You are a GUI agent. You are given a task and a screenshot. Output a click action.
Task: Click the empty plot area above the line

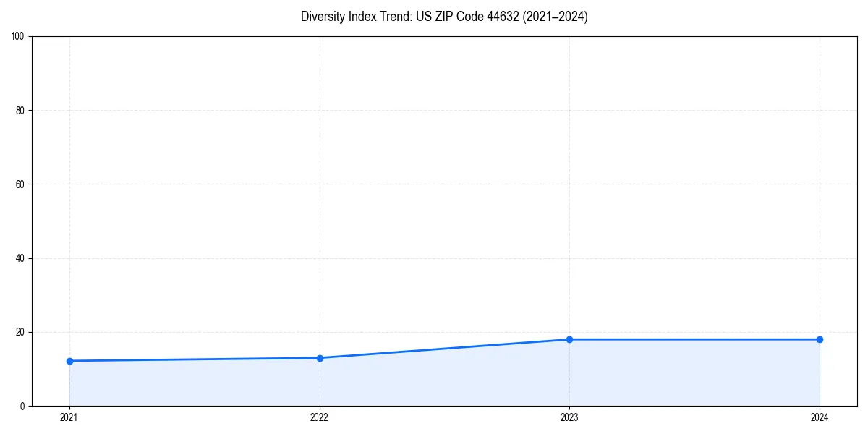(434, 181)
